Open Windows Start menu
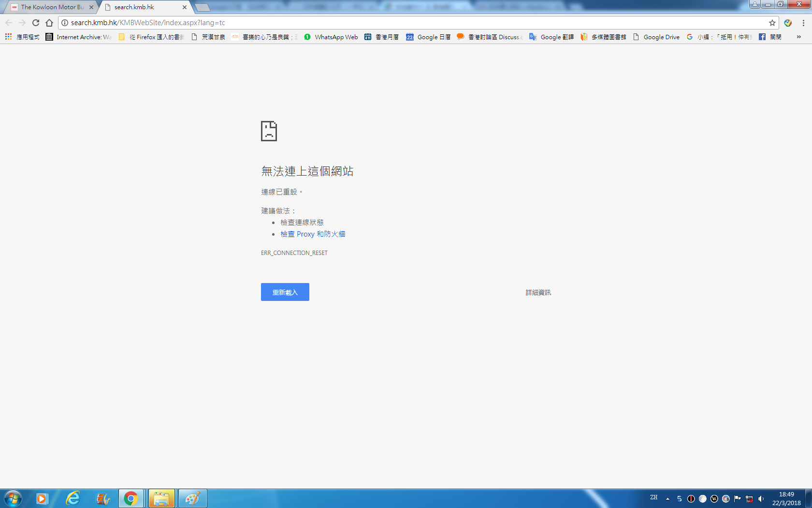The width and height of the screenshot is (812, 508). pyautogui.click(x=13, y=498)
